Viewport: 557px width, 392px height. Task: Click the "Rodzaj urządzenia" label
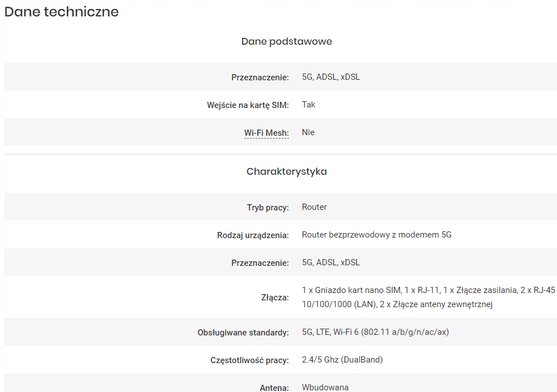point(253,235)
